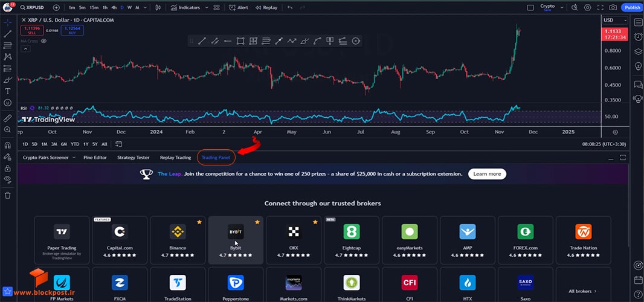Toggle lock all drawings icon

click(7, 169)
